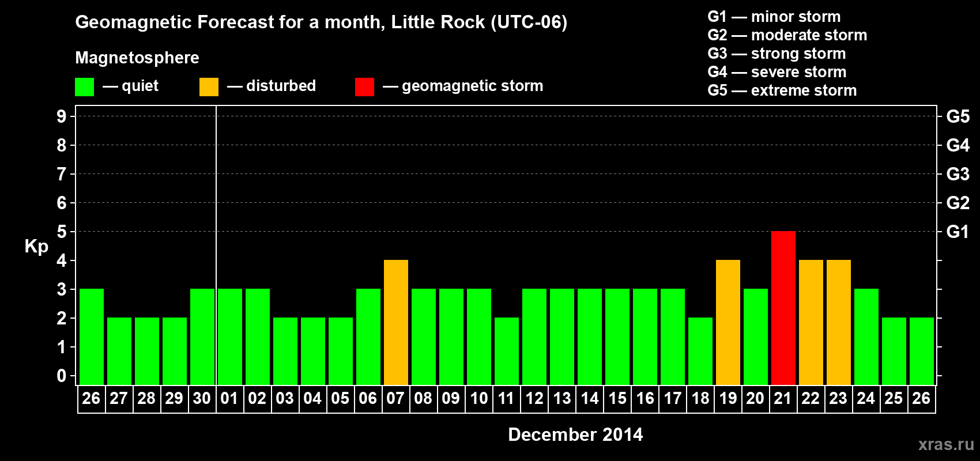Select the green bar for November 28
The image size is (980, 461).
[x=147, y=351]
